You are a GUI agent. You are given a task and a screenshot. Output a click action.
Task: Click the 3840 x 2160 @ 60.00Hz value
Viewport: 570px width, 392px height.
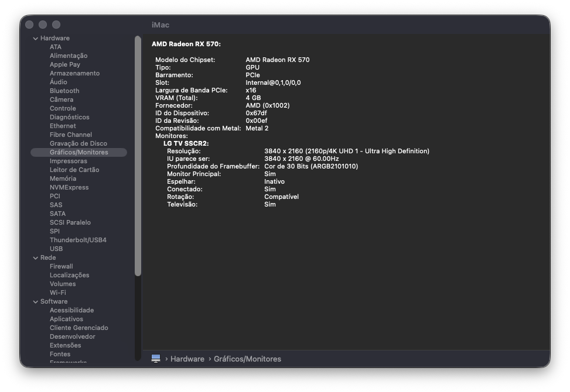(x=301, y=159)
